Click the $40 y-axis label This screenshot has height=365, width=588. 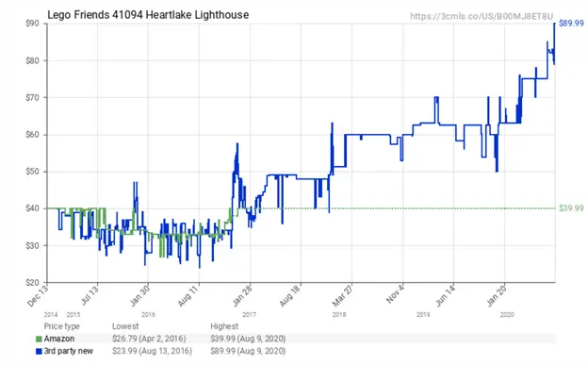pyautogui.click(x=32, y=208)
